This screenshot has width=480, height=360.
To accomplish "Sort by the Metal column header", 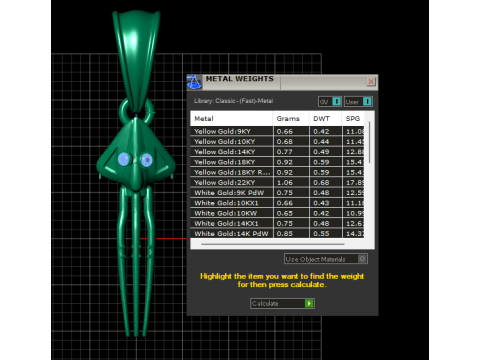I will pyautogui.click(x=231, y=119).
